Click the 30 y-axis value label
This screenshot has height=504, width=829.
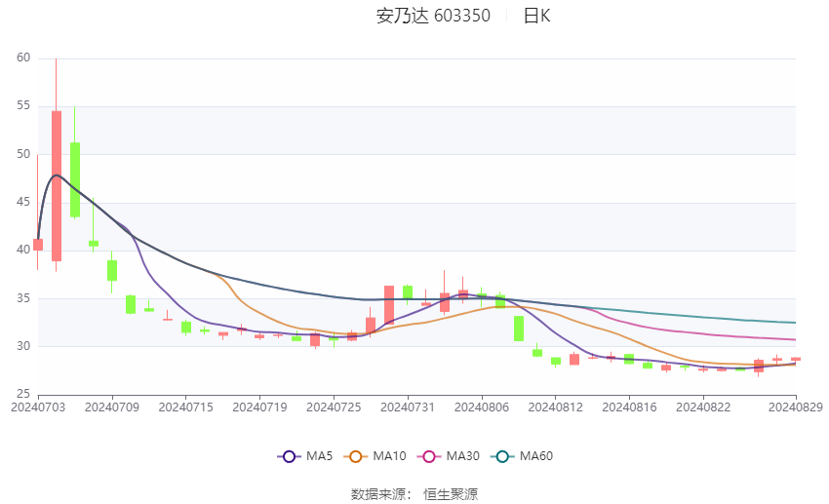coord(23,346)
